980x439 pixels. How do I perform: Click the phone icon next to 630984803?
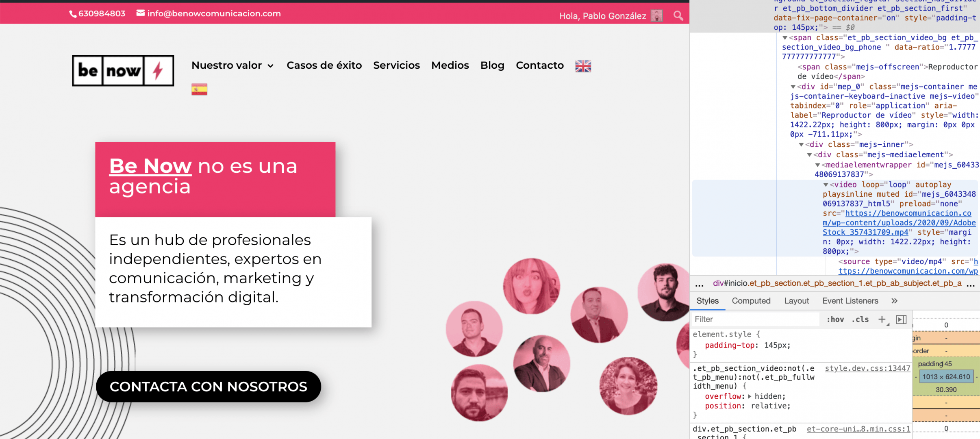coord(73,14)
